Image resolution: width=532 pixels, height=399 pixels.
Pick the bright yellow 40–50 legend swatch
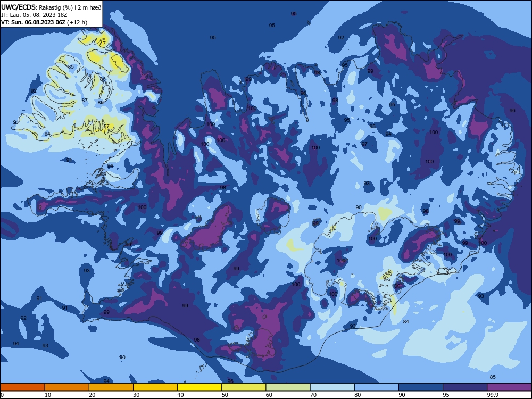[199, 387]
